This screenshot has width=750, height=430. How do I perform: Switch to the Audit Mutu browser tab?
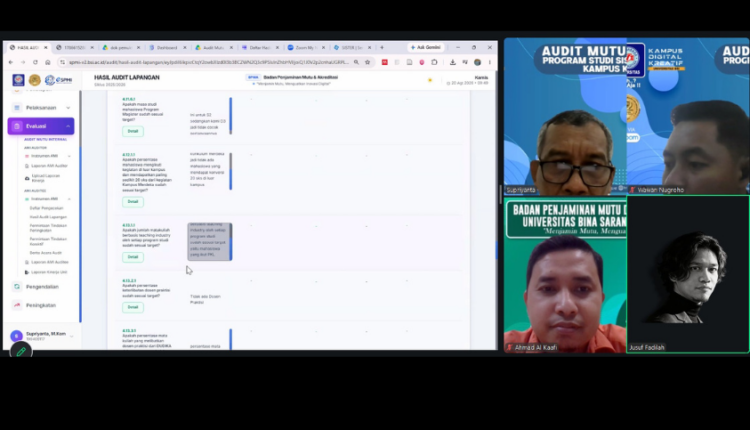(x=213, y=47)
